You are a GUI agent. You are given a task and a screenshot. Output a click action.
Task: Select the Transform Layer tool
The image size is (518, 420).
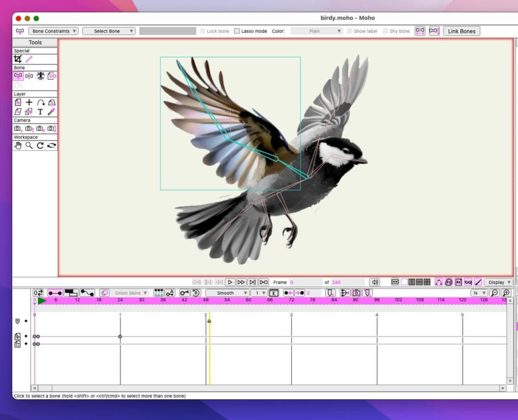pos(18,102)
